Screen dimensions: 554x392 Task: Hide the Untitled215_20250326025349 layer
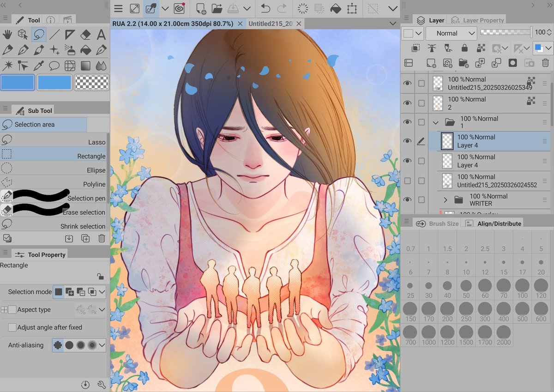tap(407, 84)
